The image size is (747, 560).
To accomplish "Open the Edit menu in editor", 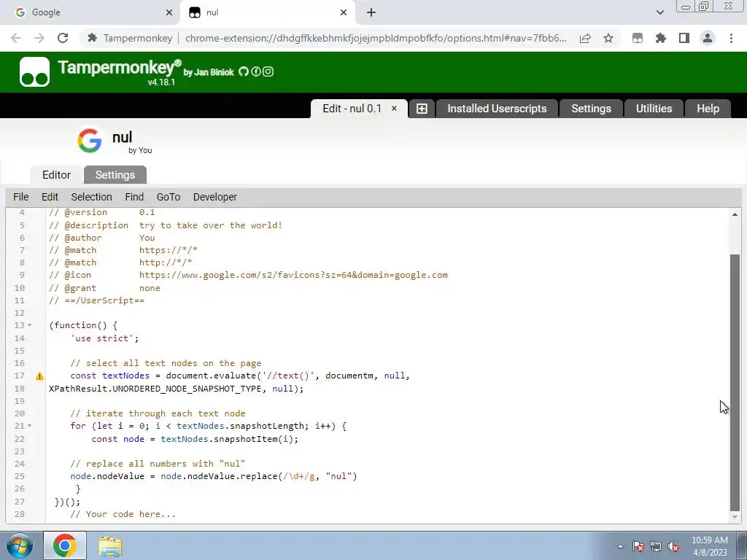I will [x=50, y=197].
